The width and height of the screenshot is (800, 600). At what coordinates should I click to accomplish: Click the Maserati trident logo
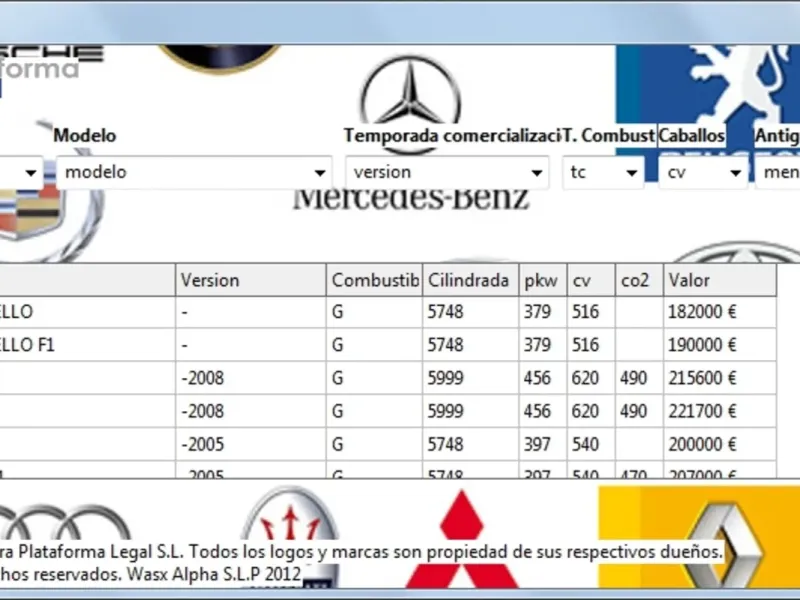(x=290, y=515)
